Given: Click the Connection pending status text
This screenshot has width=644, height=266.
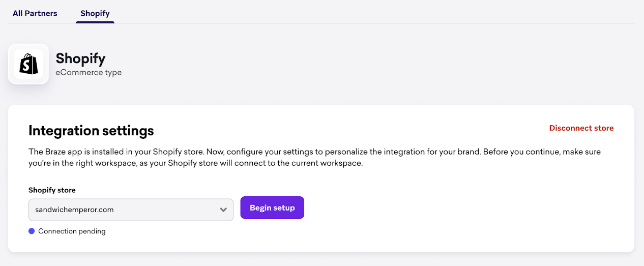Looking at the screenshot, I should click(x=72, y=231).
